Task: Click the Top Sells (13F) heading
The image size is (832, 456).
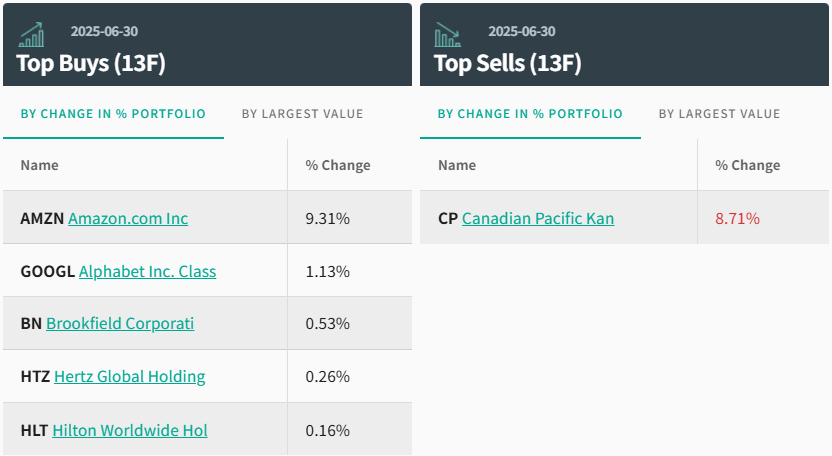Action: coord(507,63)
